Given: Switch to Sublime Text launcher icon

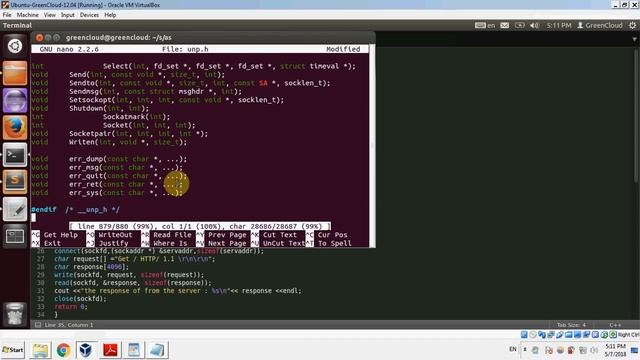Looking at the screenshot, I should [x=15, y=182].
